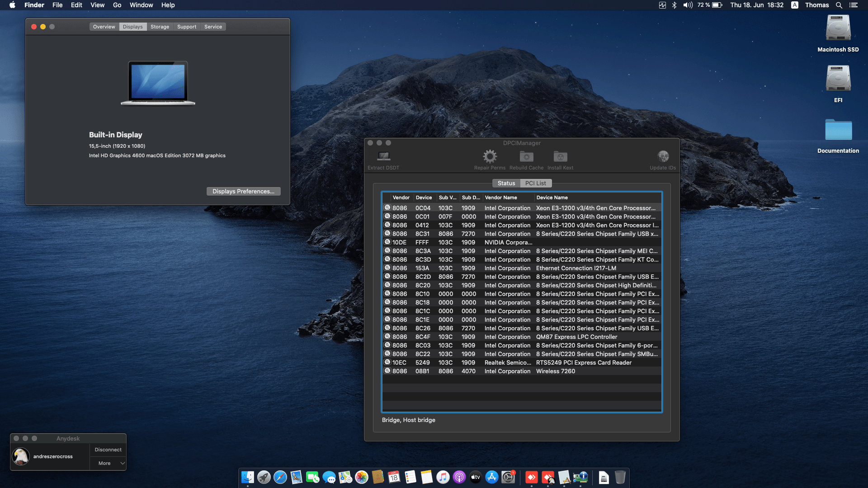Open the Window menu

(x=141, y=5)
